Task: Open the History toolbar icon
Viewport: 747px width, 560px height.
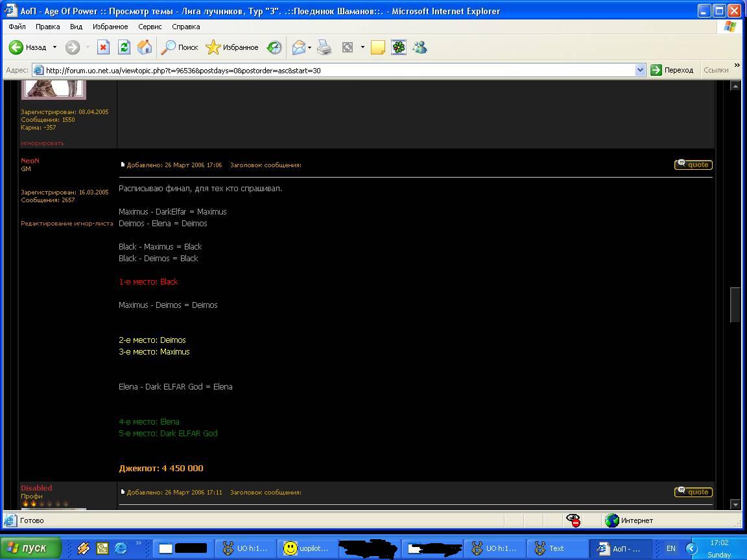Action: click(x=274, y=47)
